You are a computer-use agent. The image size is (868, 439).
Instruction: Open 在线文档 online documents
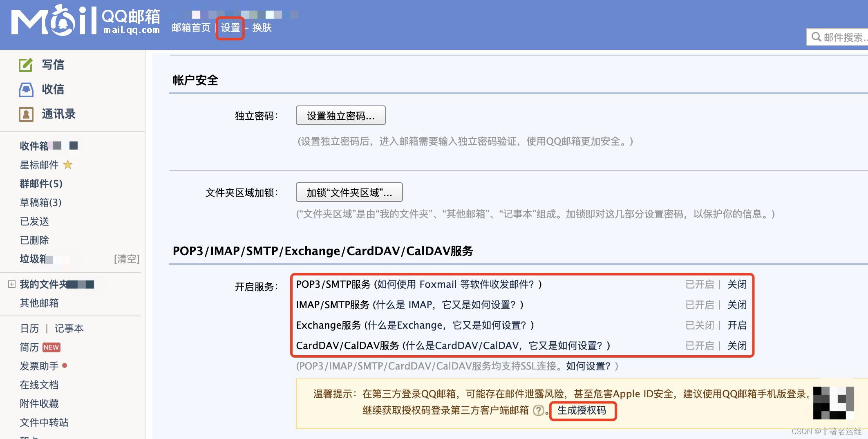pos(39,385)
